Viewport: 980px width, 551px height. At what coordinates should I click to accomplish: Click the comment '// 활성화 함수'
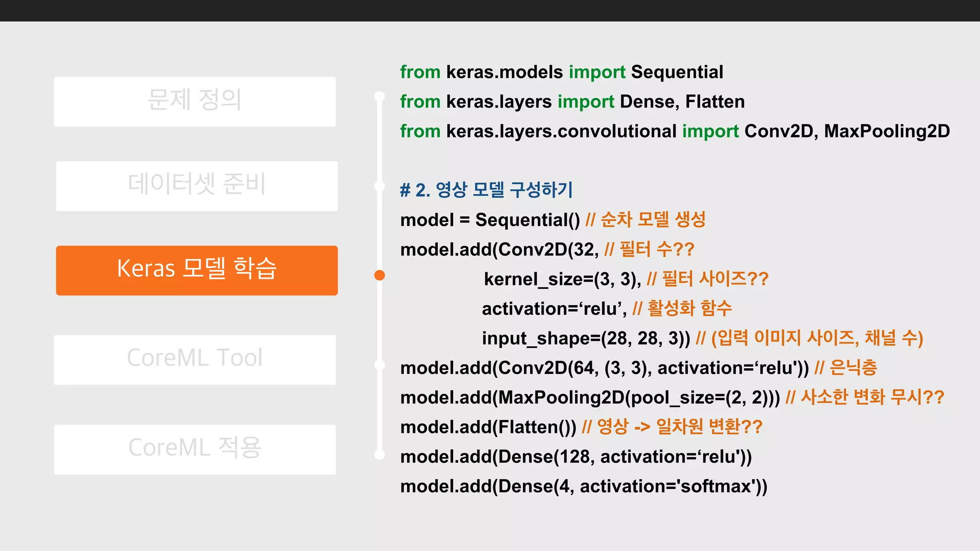[x=682, y=309]
